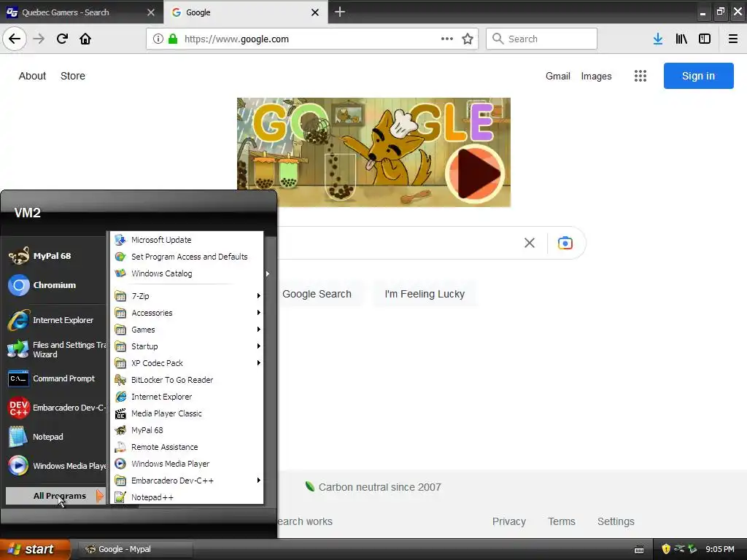This screenshot has height=560, width=747.
Task: Open Internet Explorer in left start column
Action: [55, 320]
